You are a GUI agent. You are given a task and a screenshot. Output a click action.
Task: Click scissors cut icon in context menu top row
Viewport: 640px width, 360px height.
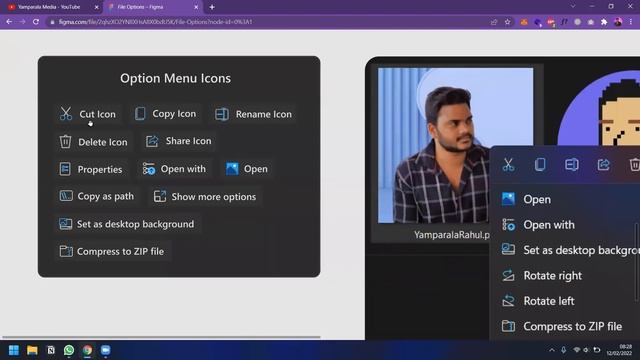coord(508,165)
